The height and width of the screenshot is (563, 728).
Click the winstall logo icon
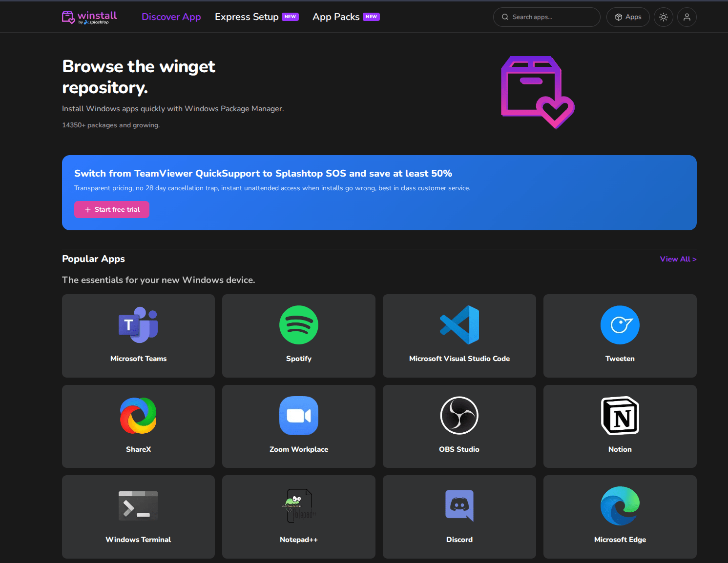(x=68, y=17)
